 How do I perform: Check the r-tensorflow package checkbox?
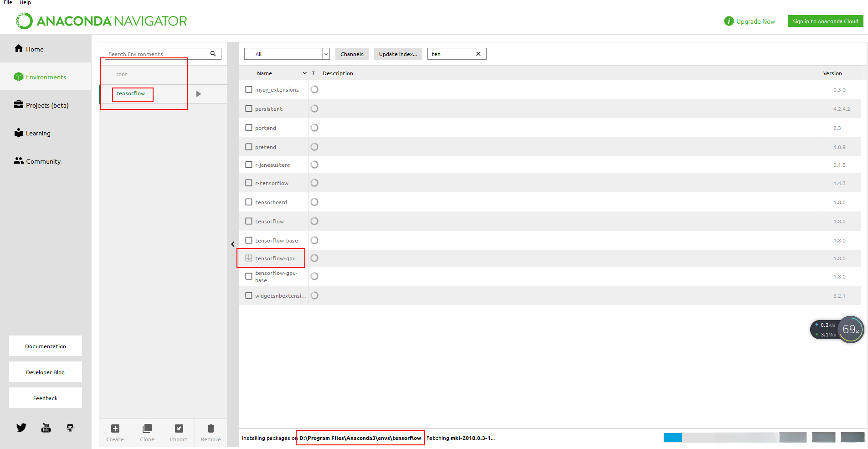click(249, 183)
